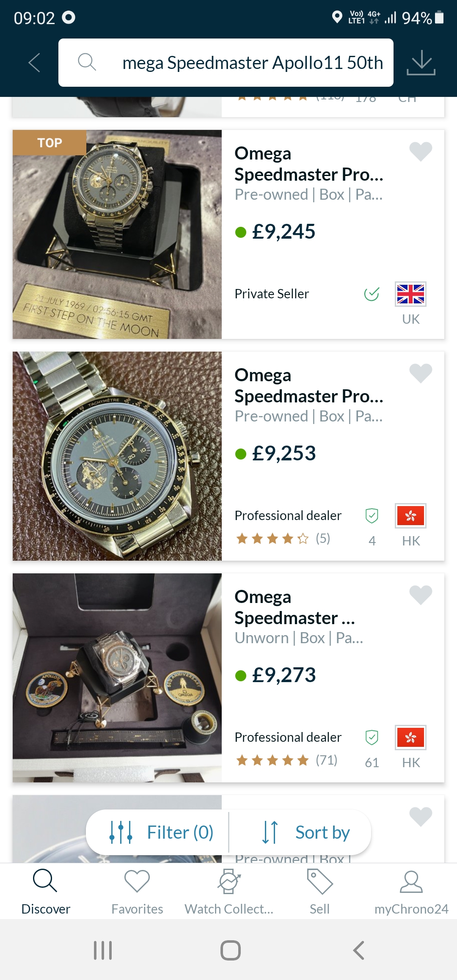Tap the download icon in header
The image size is (457, 980).
point(421,63)
